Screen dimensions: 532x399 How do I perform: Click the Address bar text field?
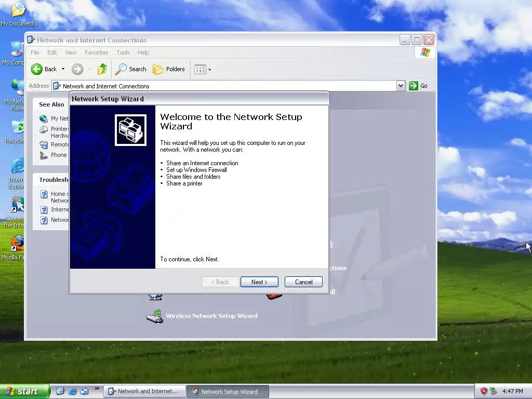click(224, 86)
